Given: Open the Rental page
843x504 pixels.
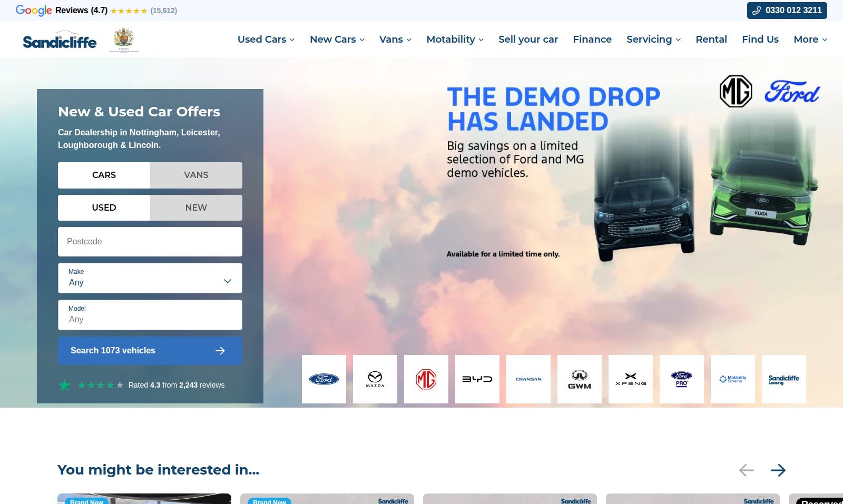Looking at the screenshot, I should tap(711, 39).
